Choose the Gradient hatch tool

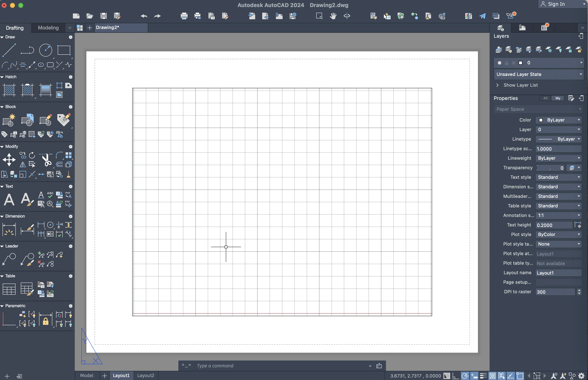pos(46,90)
